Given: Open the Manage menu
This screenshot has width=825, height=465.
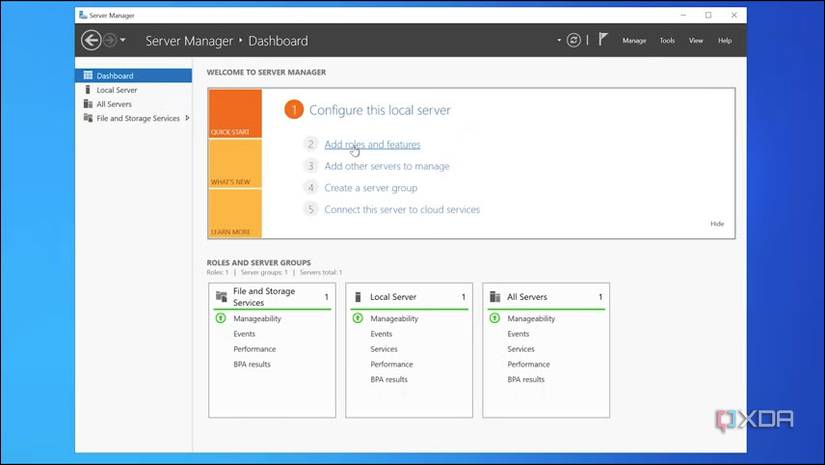Looking at the screenshot, I should coord(634,41).
